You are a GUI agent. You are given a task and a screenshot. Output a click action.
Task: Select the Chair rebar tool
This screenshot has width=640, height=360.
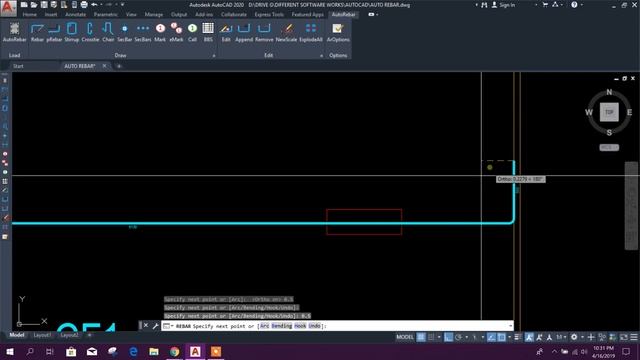108,32
